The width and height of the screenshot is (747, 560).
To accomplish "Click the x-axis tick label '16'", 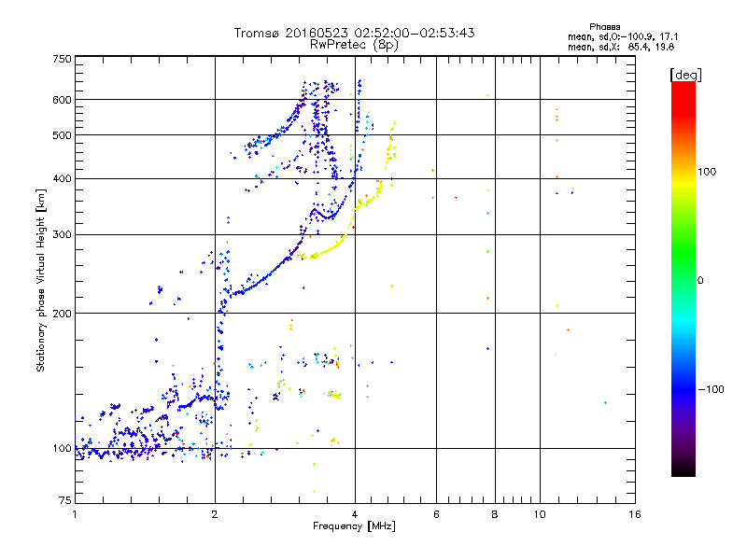I will [x=635, y=514].
